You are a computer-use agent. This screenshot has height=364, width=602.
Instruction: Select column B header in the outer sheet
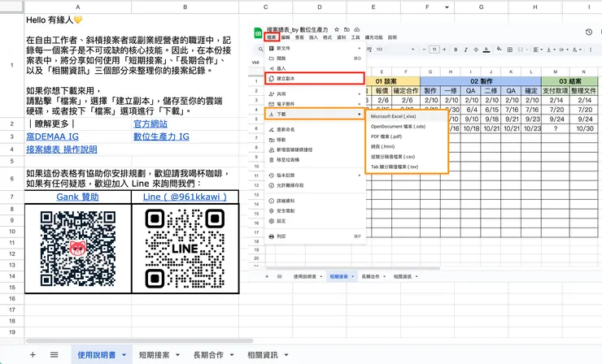pos(185,6)
